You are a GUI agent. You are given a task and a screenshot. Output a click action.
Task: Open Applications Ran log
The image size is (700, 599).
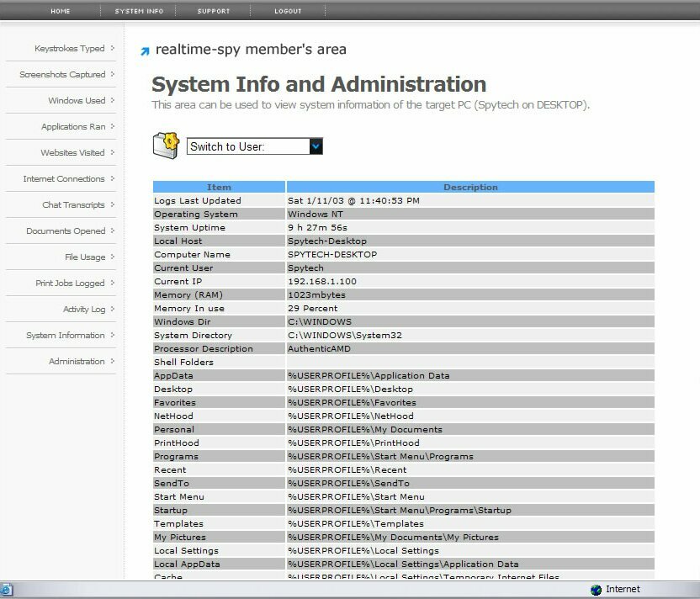(x=73, y=127)
